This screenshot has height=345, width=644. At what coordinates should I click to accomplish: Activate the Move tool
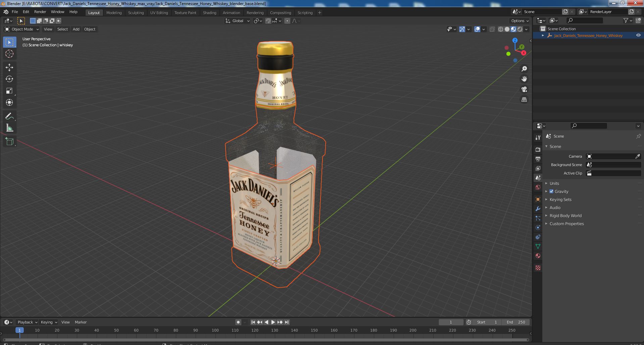tap(9, 67)
